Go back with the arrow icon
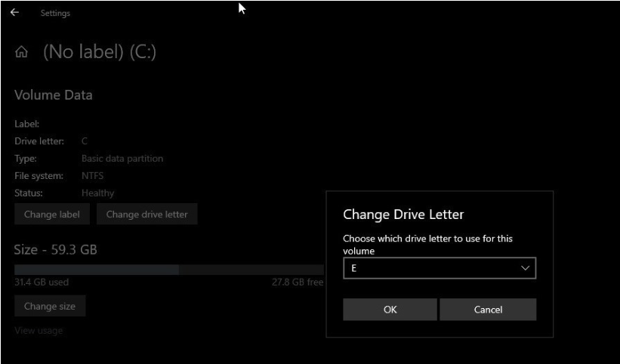Image resolution: width=620 pixels, height=364 pixels. 14,13
